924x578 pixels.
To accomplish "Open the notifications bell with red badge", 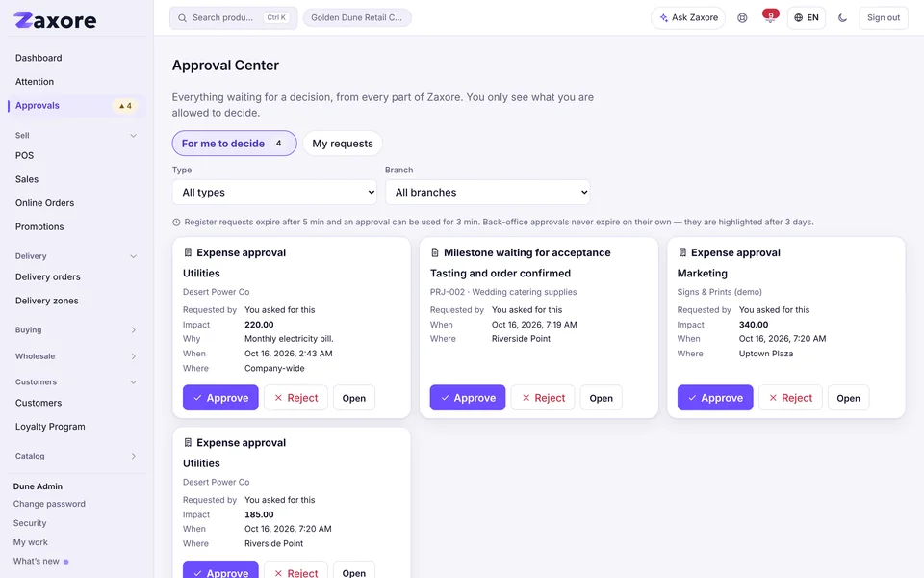I will click(x=770, y=17).
